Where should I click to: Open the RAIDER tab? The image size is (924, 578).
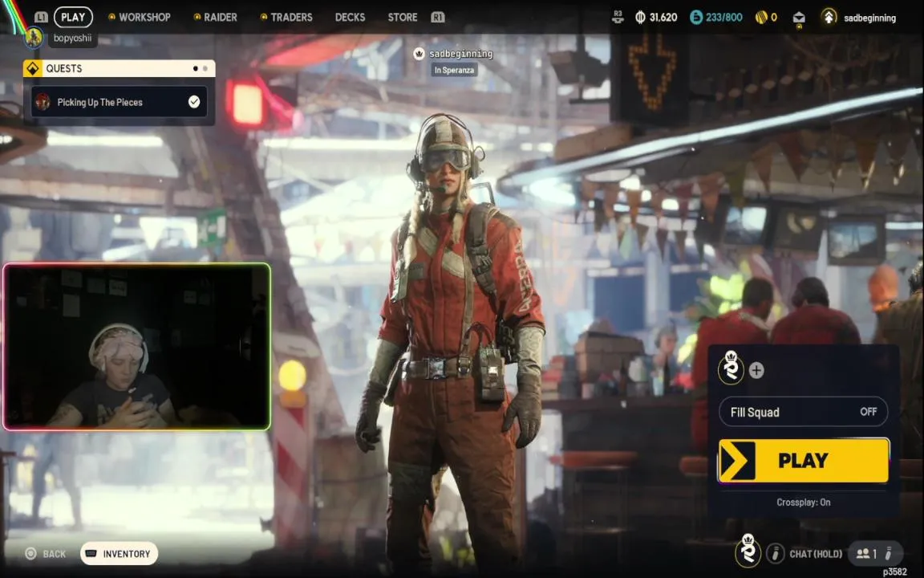tap(216, 17)
